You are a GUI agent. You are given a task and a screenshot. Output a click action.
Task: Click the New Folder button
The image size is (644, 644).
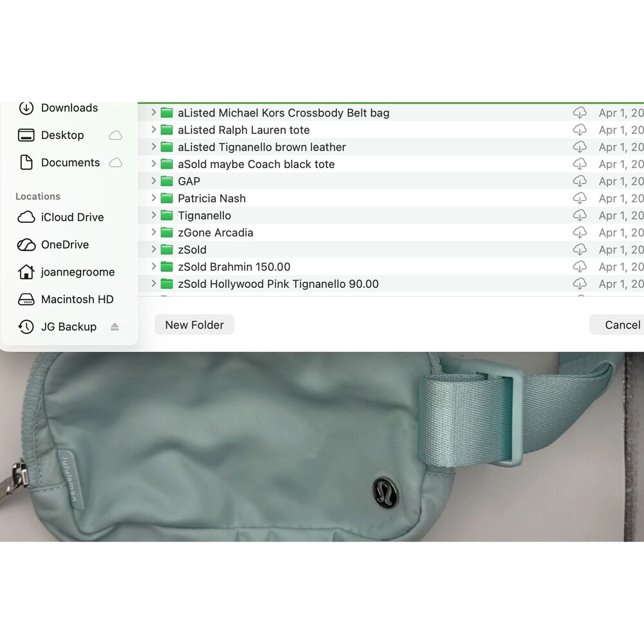194,325
